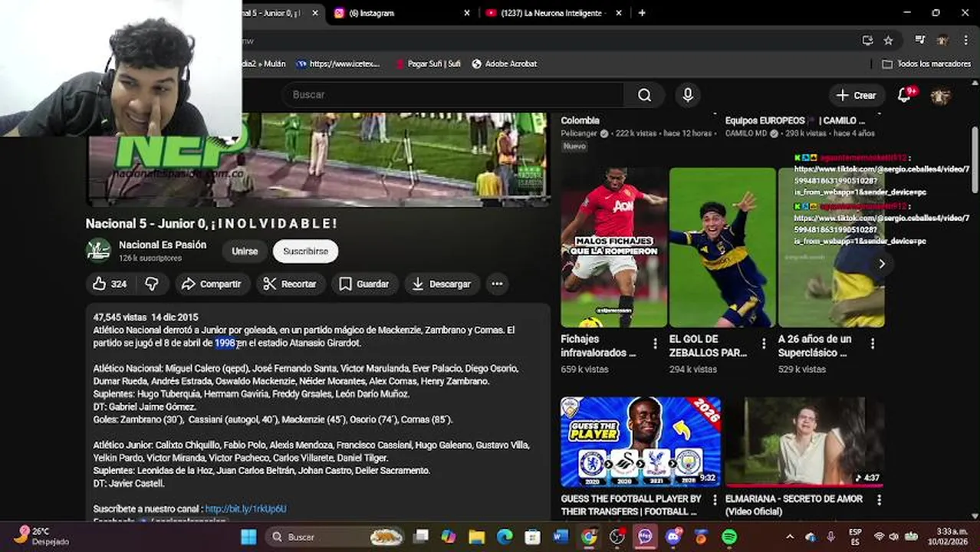The height and width of the screenshot is (552, 980).
Task: Click the Suscribirse button
Action: click(x=305, y=251)
